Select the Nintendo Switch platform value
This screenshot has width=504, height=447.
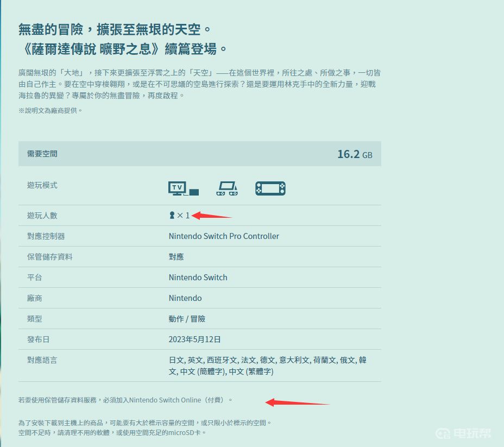point(198,278)
